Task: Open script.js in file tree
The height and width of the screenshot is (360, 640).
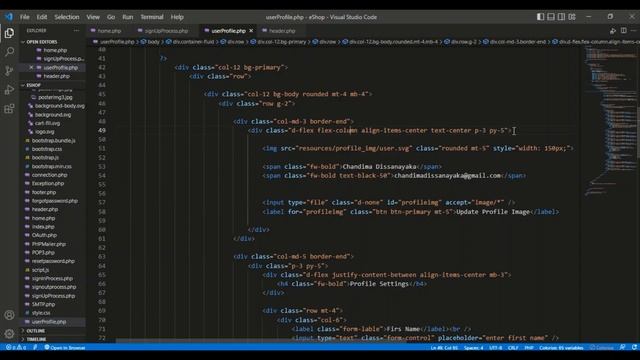Action: point(40,270)
